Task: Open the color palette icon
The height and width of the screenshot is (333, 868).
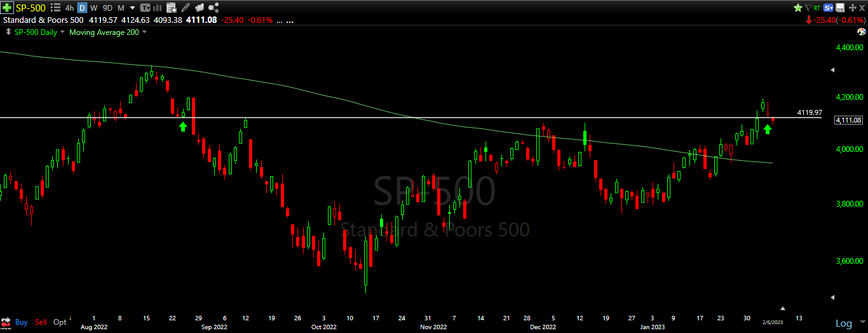Action: (x=862, y=32)
